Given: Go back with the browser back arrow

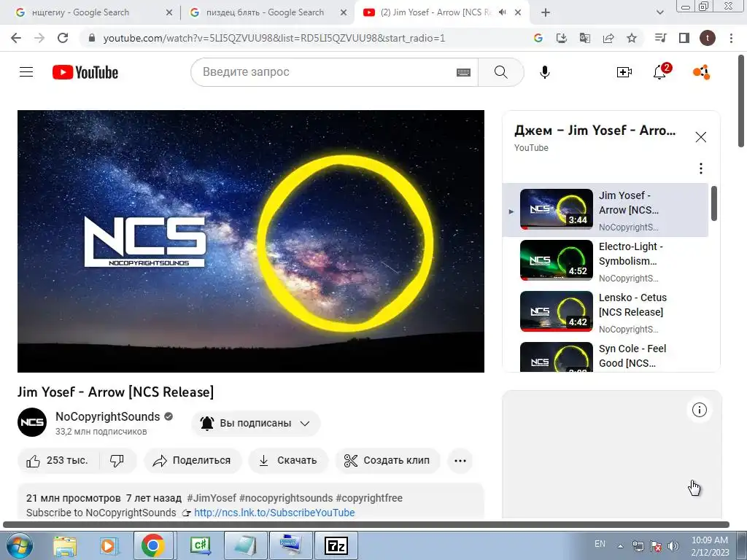Looking at the screenshot, I should [x=16, y=38].
